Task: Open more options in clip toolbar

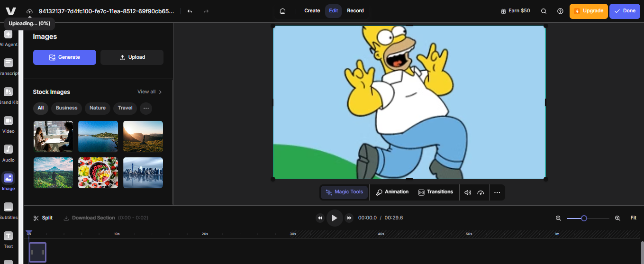Action: pyautogui.click(x=497, y=192)
